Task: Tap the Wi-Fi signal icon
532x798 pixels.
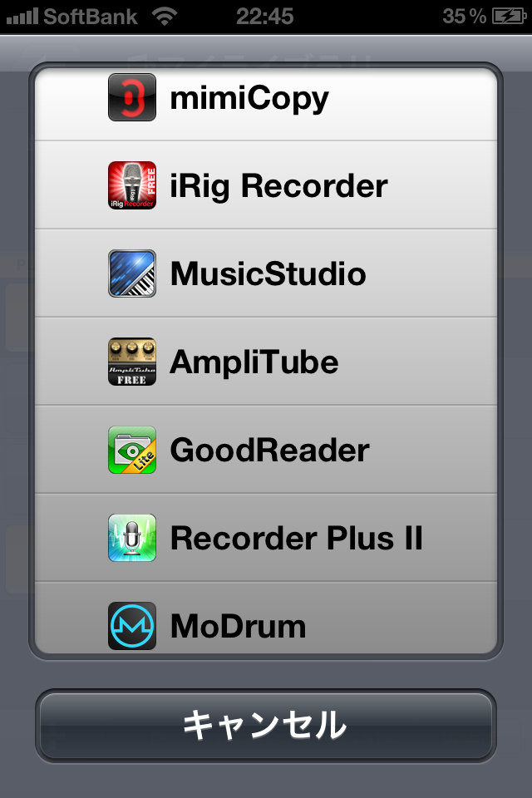Action: [165, 17]
